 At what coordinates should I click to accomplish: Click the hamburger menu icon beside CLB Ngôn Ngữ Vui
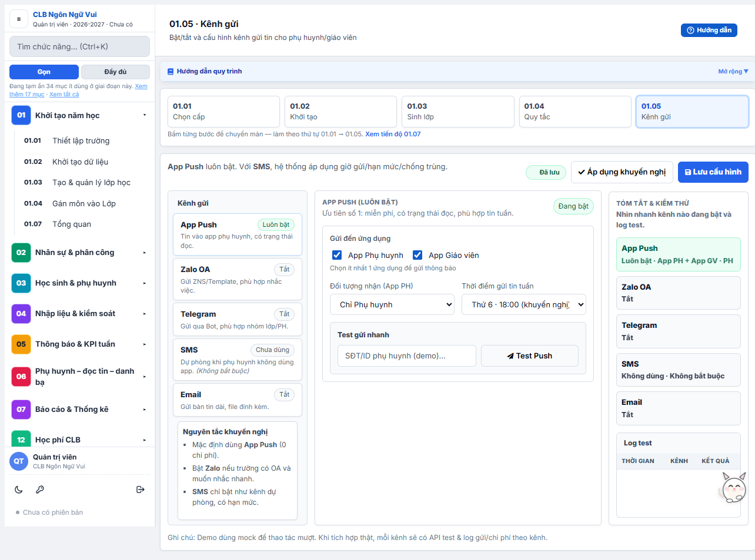click(19, 19)
